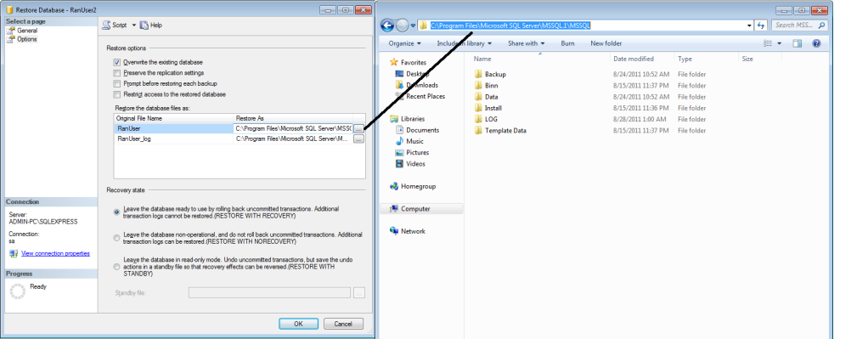
Task: Open the Share with menu
Action: pyautogui.click(x=527, y=43)
